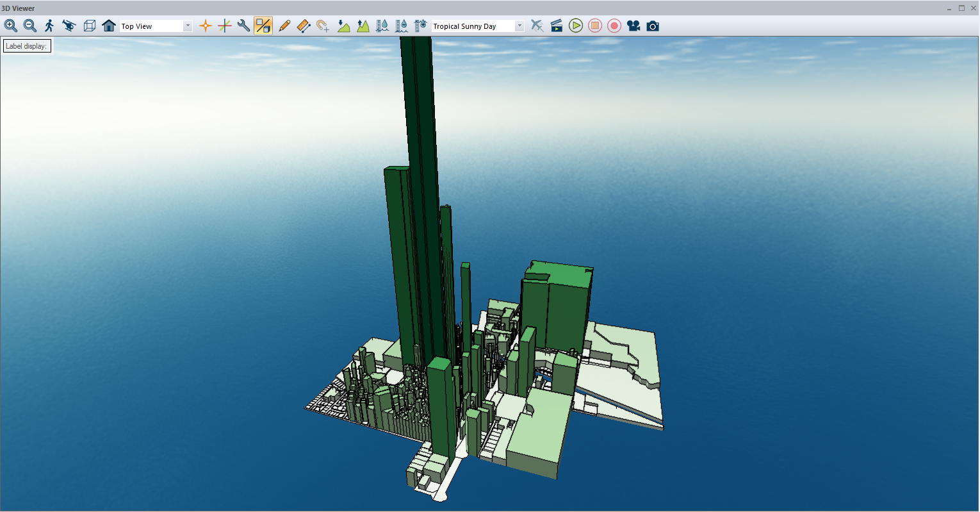This screenshot has width=980, height=512.
Task: Maximize the 3D Viewer window
Action: point(961,8)
